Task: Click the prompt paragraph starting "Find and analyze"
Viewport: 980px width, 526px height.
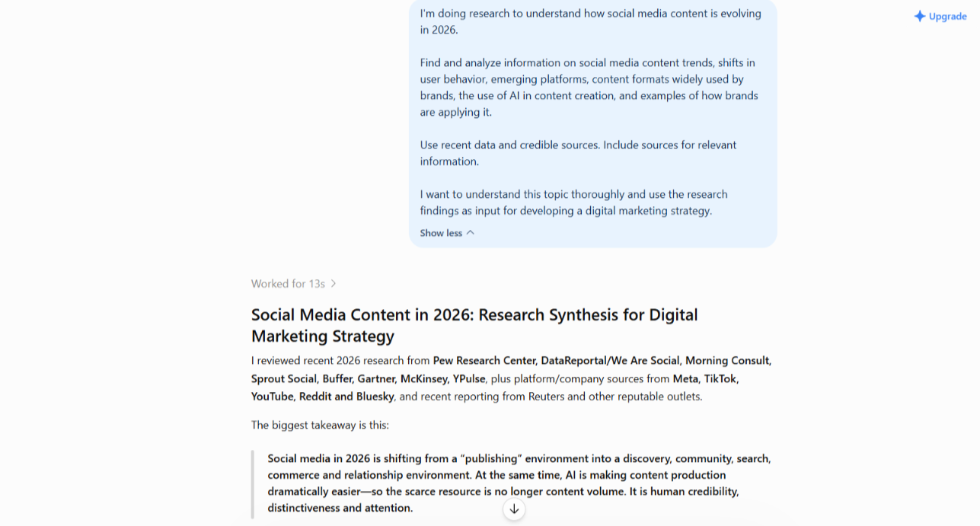Action: [589, 88]
